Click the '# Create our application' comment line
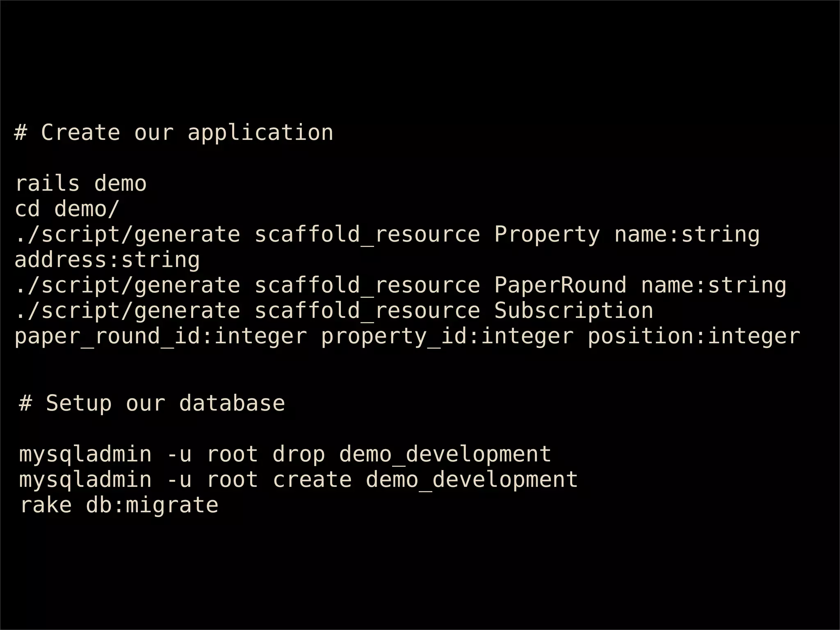Image resolution: width=840 pixels, height=630 pixels. 174,133
